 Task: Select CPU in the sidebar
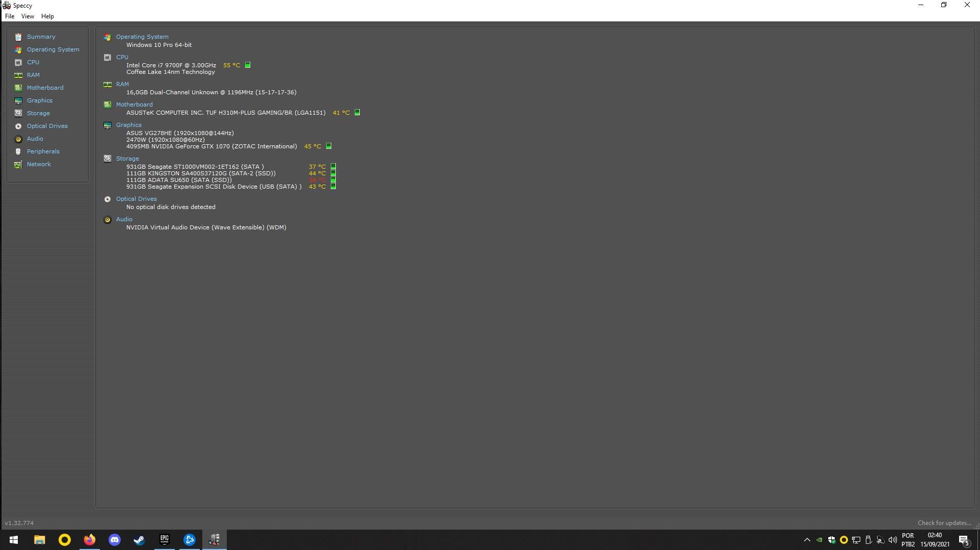(x=33, y=62)
